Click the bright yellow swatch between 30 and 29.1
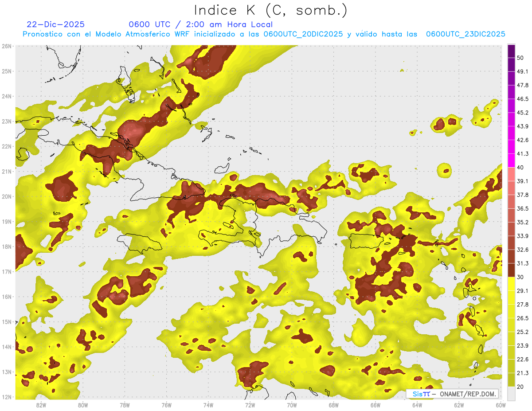 [x=511, y=284]
